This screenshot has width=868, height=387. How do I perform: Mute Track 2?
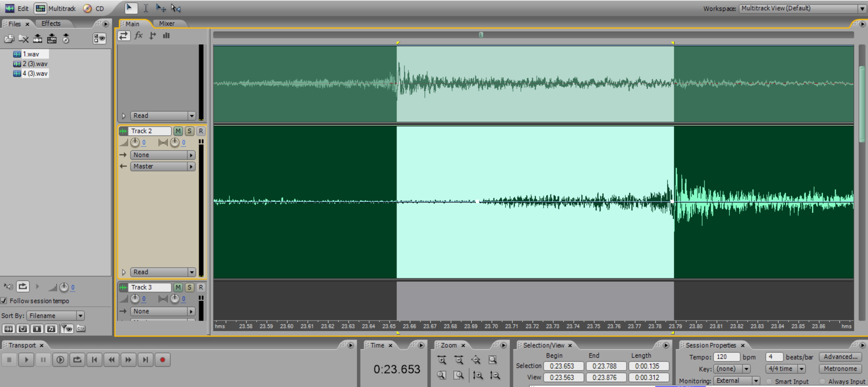click(178, 131)
